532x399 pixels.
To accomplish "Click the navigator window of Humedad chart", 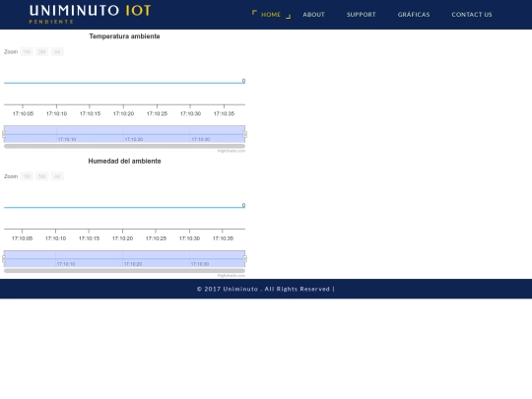I will click(x=124, y=258).
